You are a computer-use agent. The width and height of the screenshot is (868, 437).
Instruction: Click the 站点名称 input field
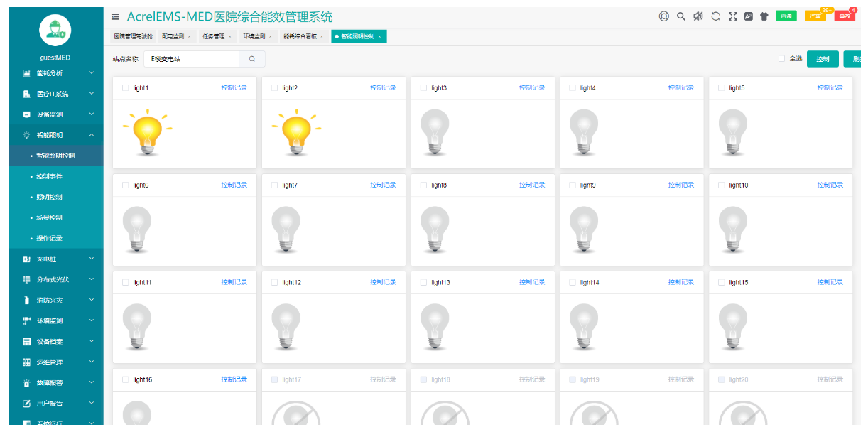tap(192, 59)
